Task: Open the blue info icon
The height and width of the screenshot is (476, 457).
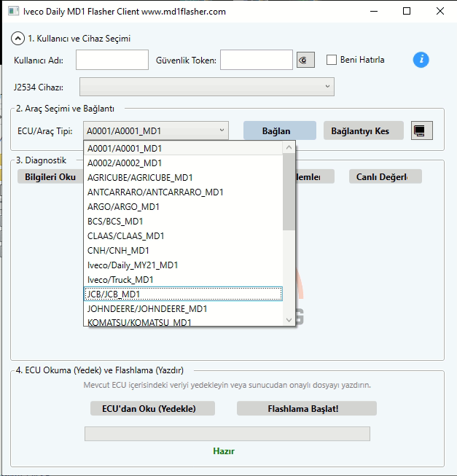Action: click(421, 60)
